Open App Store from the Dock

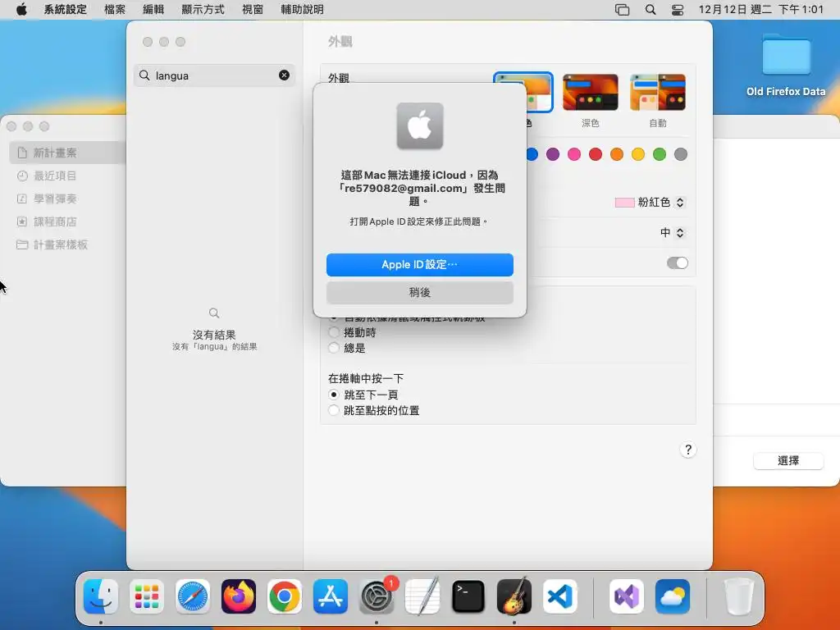[331, 596]
